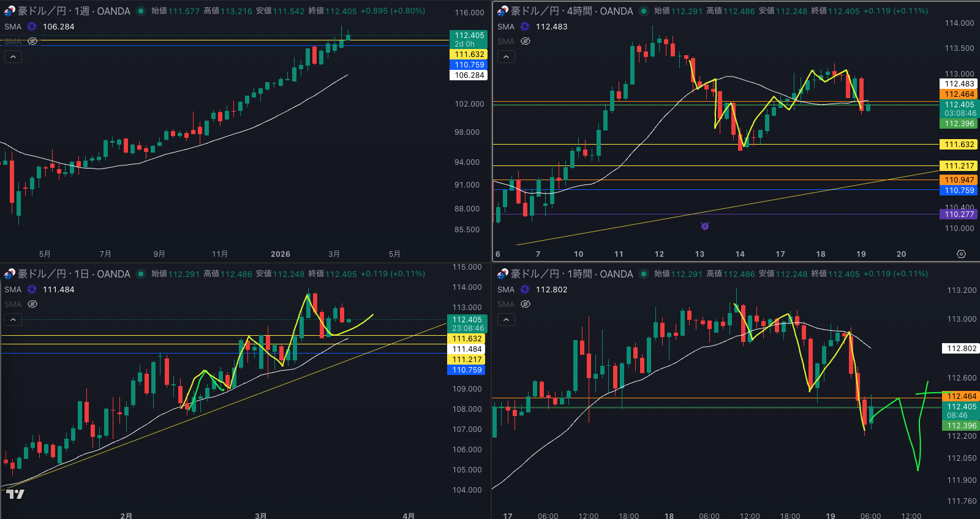Toggle hidden SMA eye icon on 1-hour chart
The width and height of the screenshot is (980, 519).
[x=526, y=304]
